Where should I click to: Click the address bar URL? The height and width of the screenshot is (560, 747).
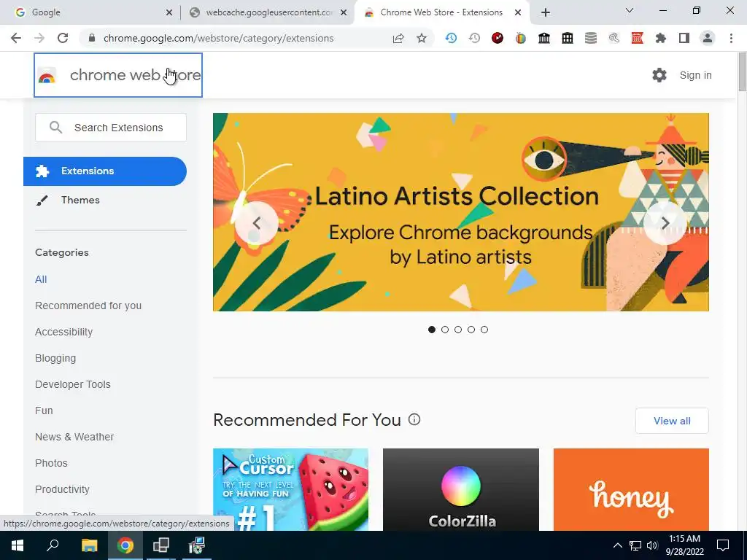click(x=218, y=38)
